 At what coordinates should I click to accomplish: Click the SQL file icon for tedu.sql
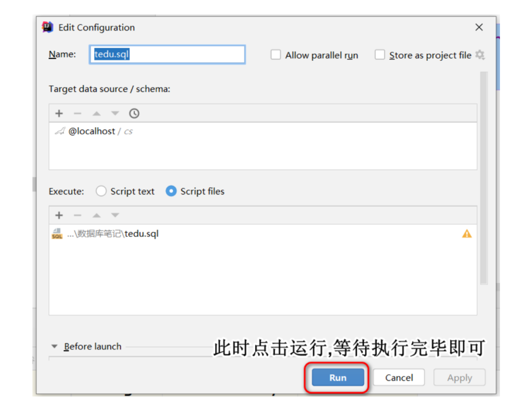point(57,234)
